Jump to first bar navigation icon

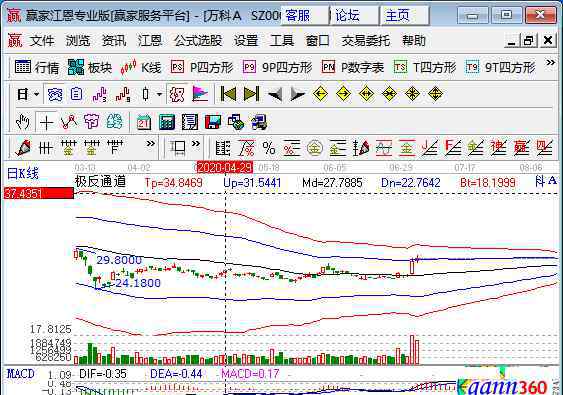click(x=228, y=94)
